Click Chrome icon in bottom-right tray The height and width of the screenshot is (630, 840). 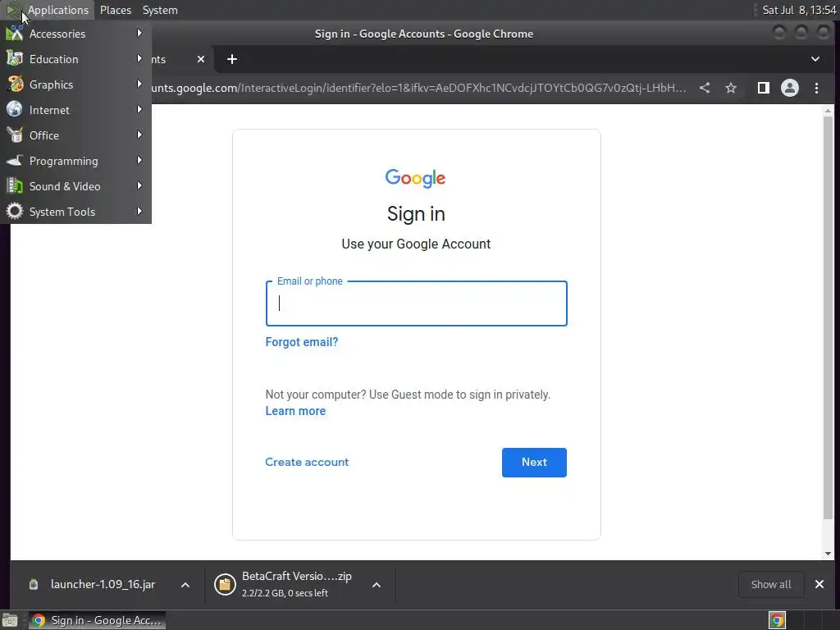777,620
